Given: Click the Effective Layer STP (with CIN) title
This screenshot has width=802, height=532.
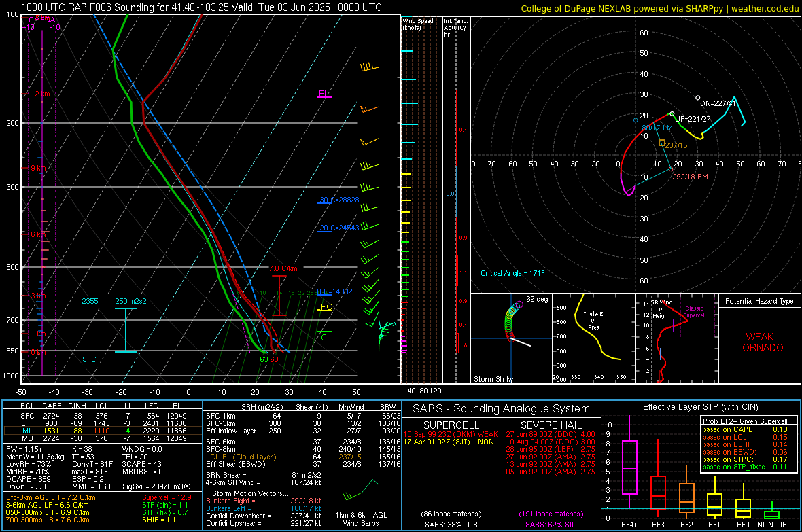Looking at the screenshot, I should coord(700,407).
